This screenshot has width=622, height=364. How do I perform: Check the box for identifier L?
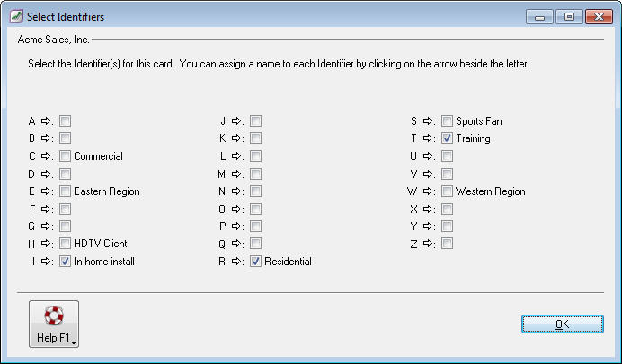[x=256, y=155]
